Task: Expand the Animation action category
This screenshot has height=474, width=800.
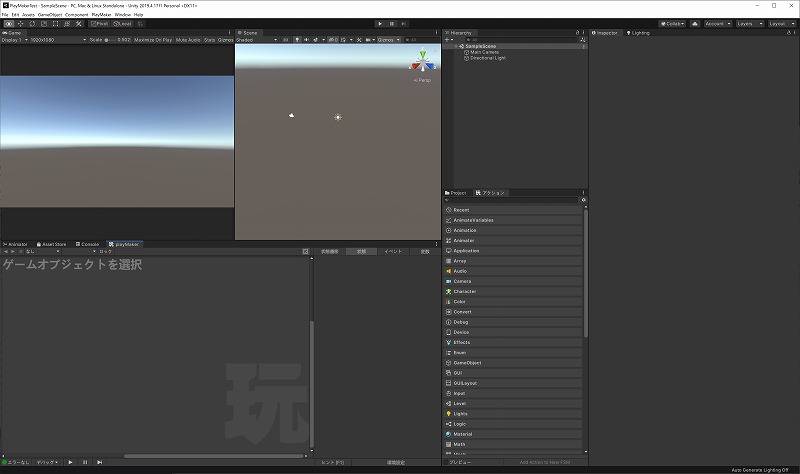Action: (x=513, y=230)
